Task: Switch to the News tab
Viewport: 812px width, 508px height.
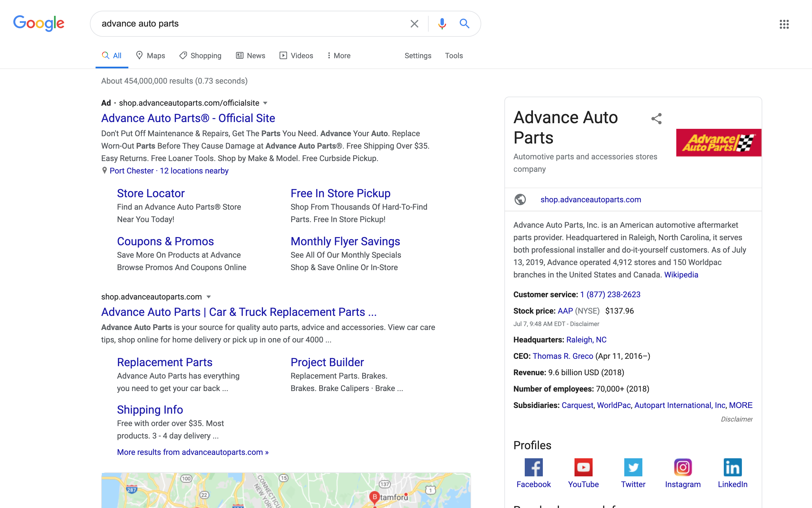Action: 250,55
